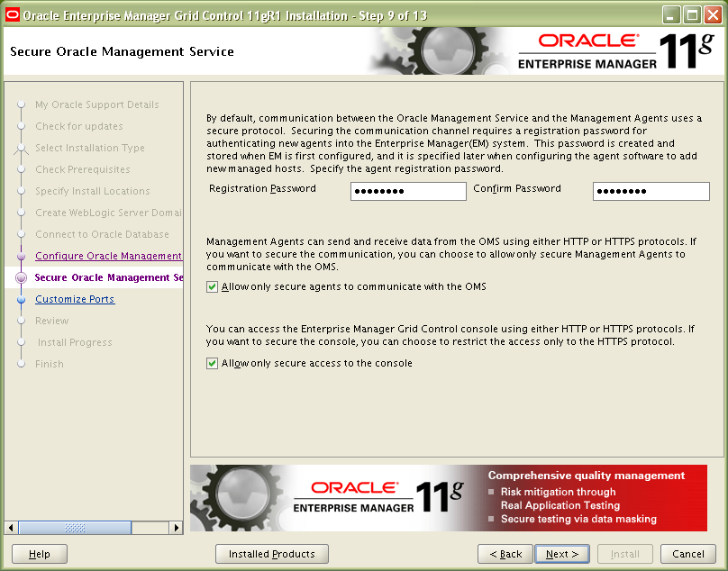Click the Back button
728x571 pixels.
point(505,554)
